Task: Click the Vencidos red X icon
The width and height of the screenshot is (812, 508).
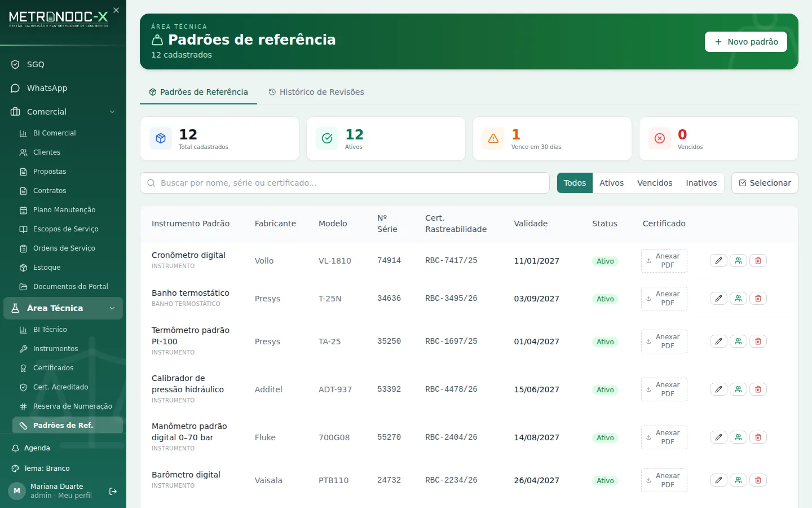Action: [x=660, y=138]
